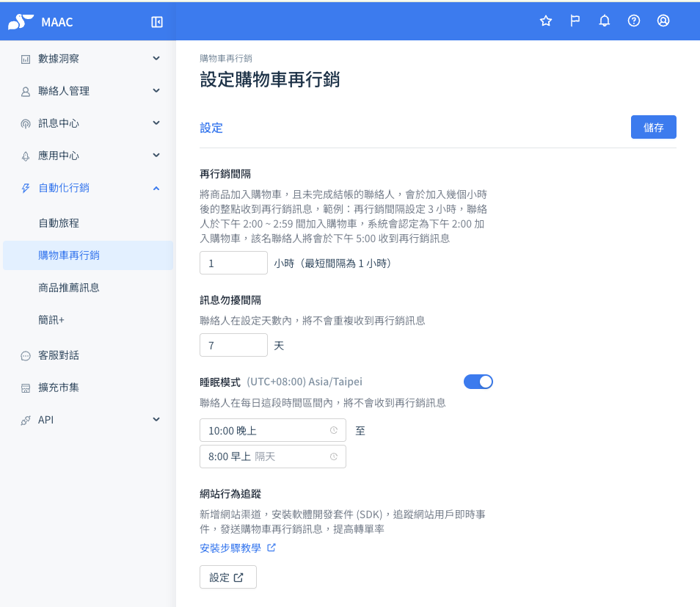Screen dimensions: 700x607
Task: Open 8:00 早上 隔天 end time picker
Action: point(273,457)
